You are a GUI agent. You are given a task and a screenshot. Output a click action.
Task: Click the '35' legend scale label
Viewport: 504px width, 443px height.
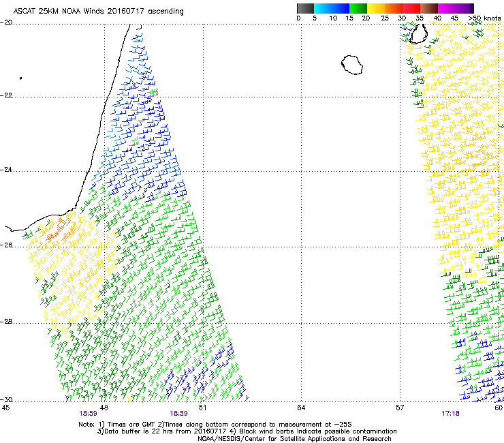[420, 18]
